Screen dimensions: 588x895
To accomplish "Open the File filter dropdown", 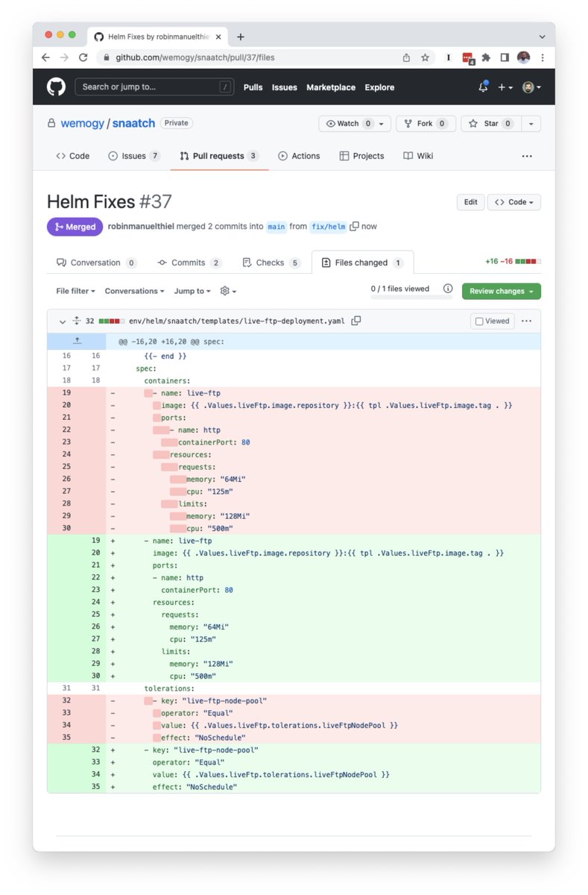I will (75, 291).
